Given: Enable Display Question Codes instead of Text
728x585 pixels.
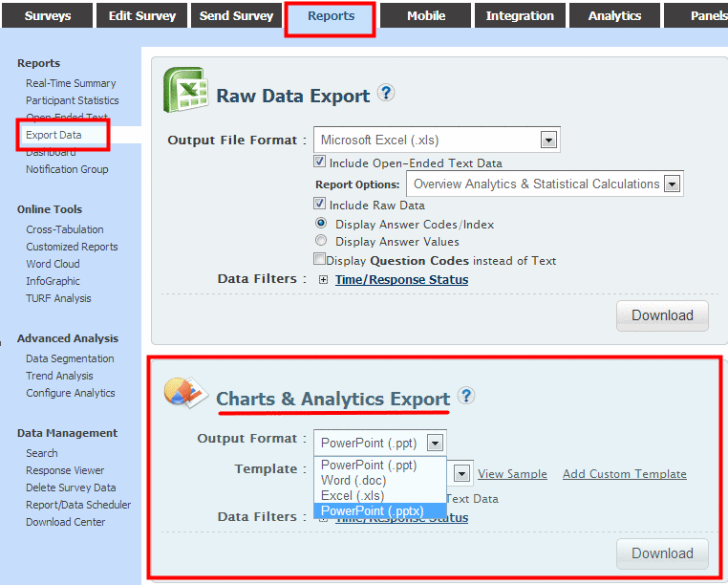Looking at the screenshot, I should [x=320, y=260].
